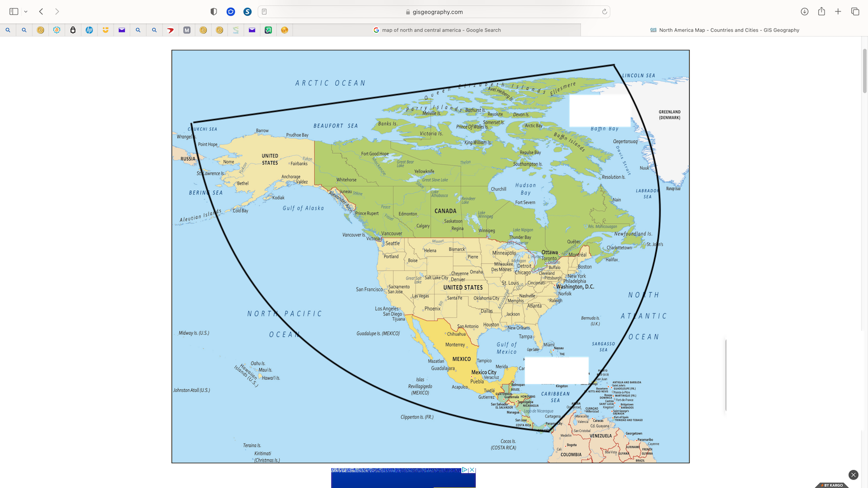Open the gray M pinned tab

click(x=187, y=30)
